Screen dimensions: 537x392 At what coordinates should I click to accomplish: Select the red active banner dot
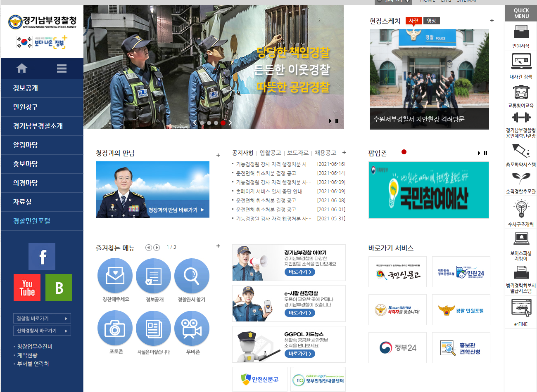coord(223,123)
